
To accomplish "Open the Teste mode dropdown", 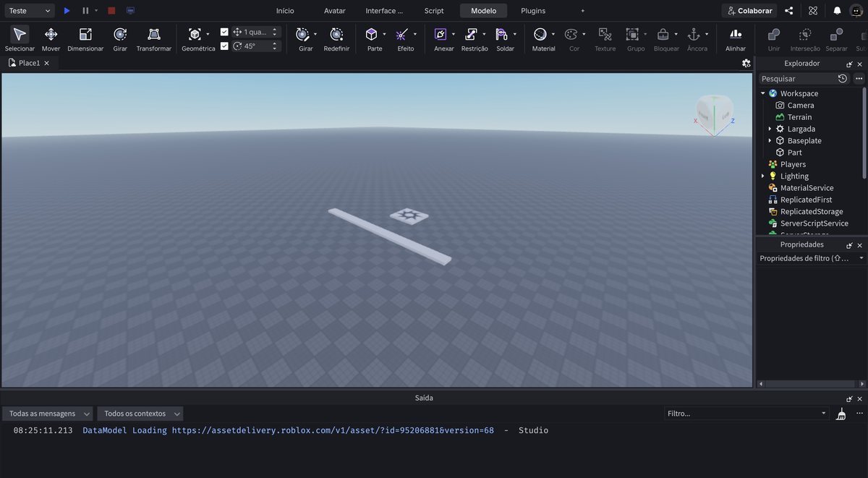I will (x=28, y=11).
